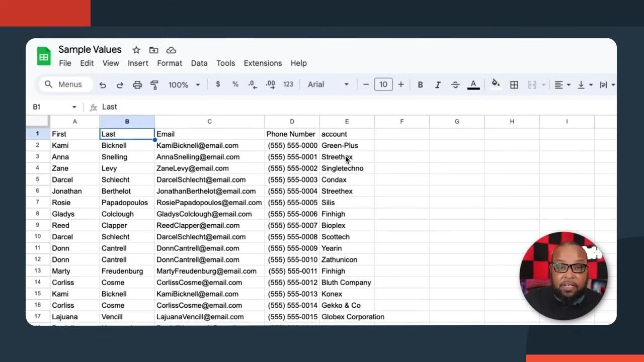Click the Merge cells icon
Viewport: 644px width, 362px height.
pos(532,85)
